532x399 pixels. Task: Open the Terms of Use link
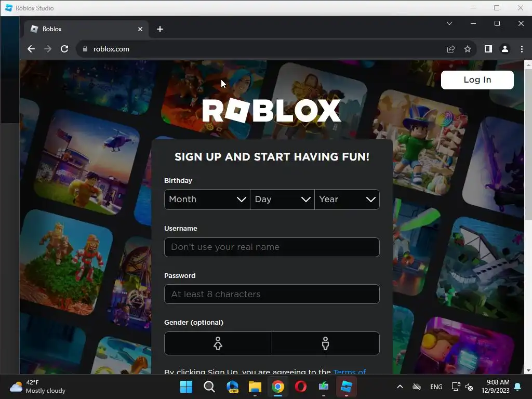350,371
